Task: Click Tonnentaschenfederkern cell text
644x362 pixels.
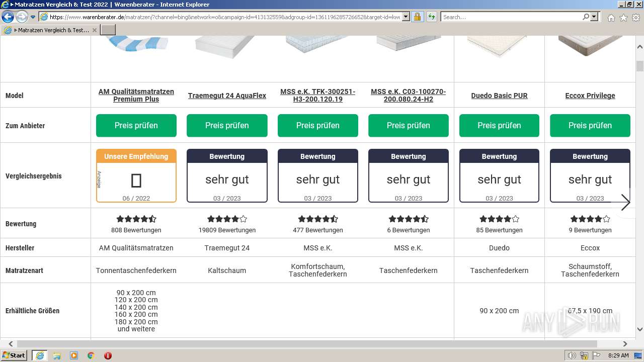Action: click(x=136, y=270)
